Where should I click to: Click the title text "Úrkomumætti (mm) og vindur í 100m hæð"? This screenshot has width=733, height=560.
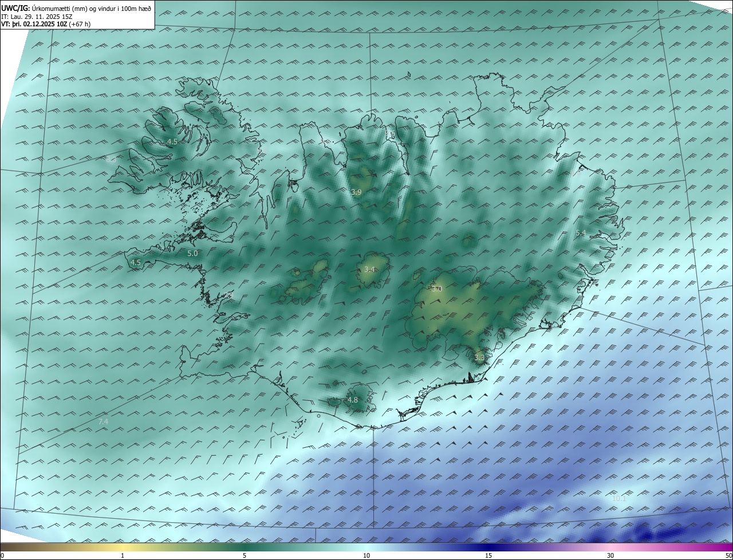pos(92,8)
